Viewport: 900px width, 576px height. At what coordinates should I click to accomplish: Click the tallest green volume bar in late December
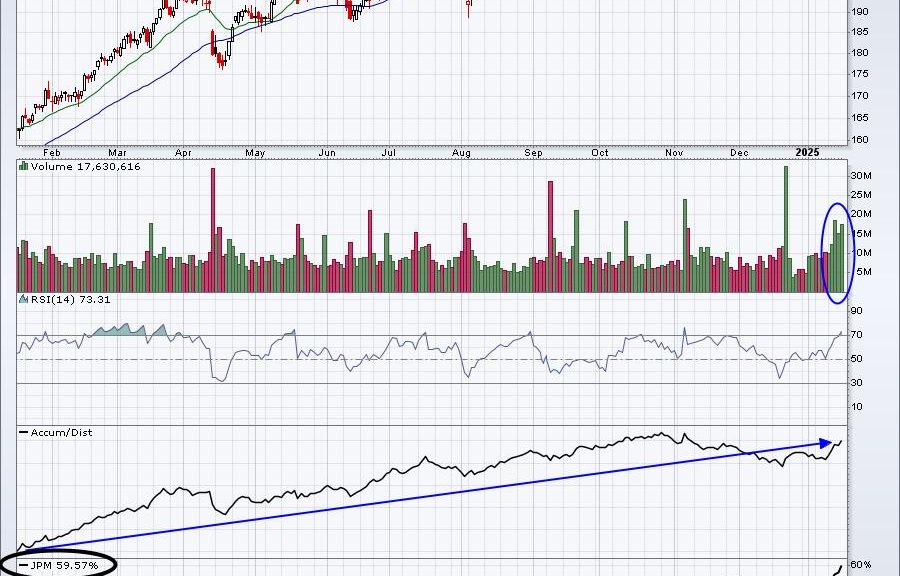pyautogui.click(x=786, y=229)
